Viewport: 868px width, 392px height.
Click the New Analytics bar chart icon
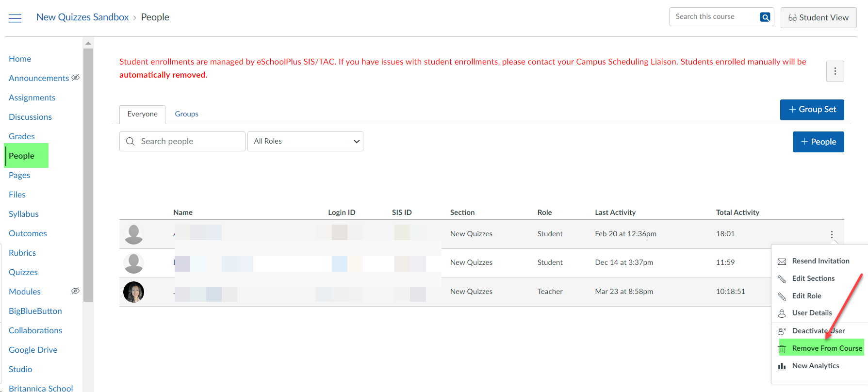(782, 366)
